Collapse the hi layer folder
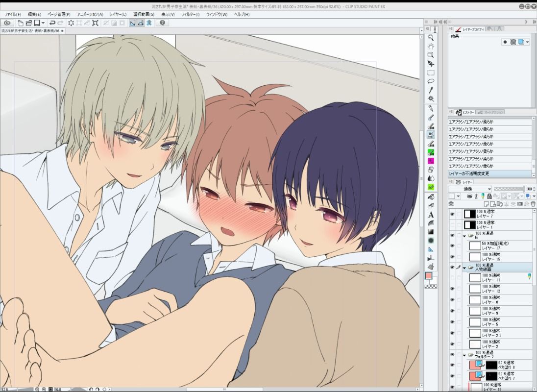This screenshot has height=392, width=537. coord(465,236)
